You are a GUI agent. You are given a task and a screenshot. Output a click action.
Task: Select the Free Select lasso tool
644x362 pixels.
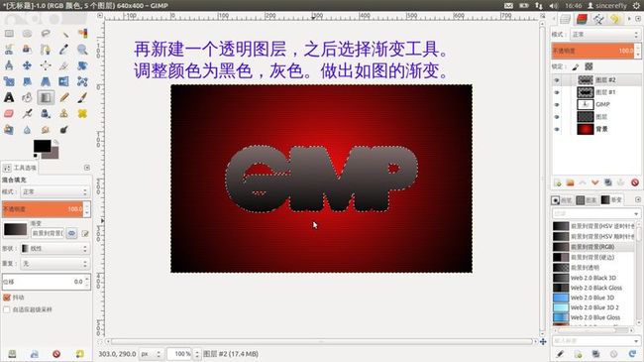click(x=46, y=34)
